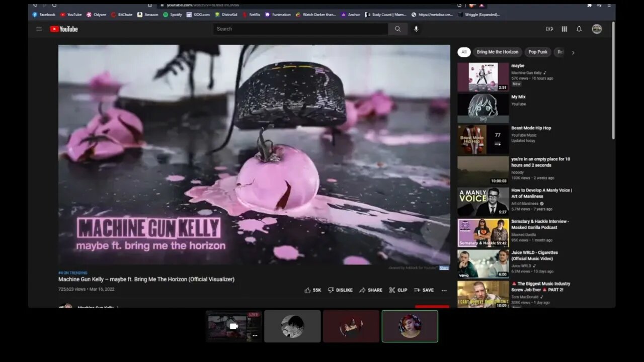Click the Art of Manliness channel name
This screenshot has width=644, height=362.
click(525, 204)
